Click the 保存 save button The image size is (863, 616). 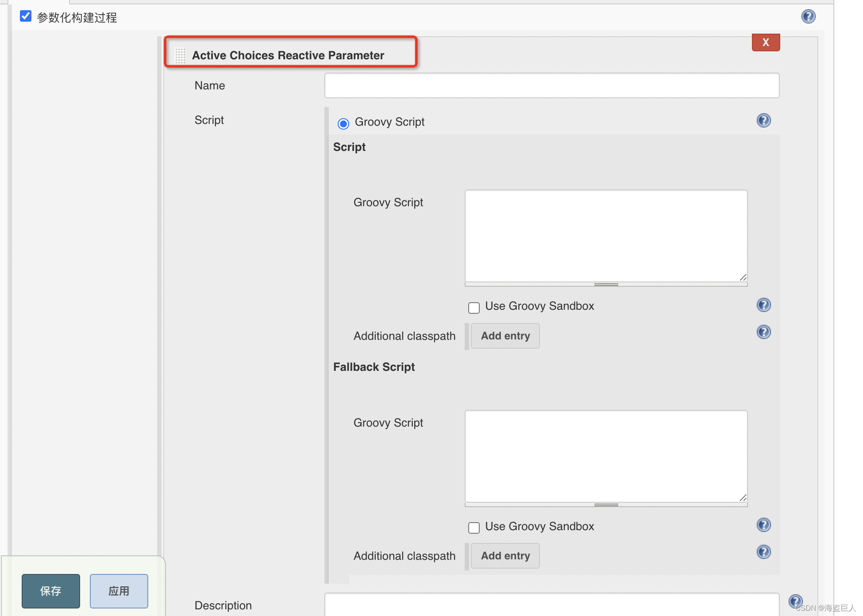[51, 591]
